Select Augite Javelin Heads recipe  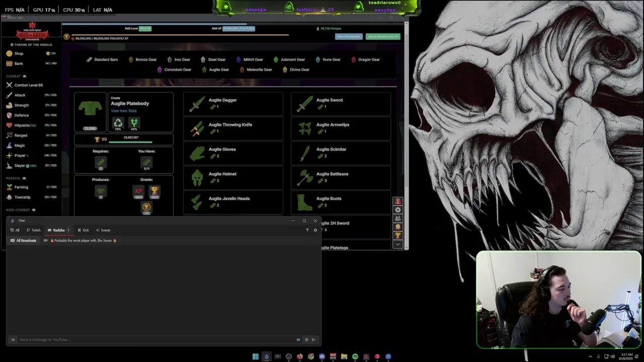(x=233, y=202)
